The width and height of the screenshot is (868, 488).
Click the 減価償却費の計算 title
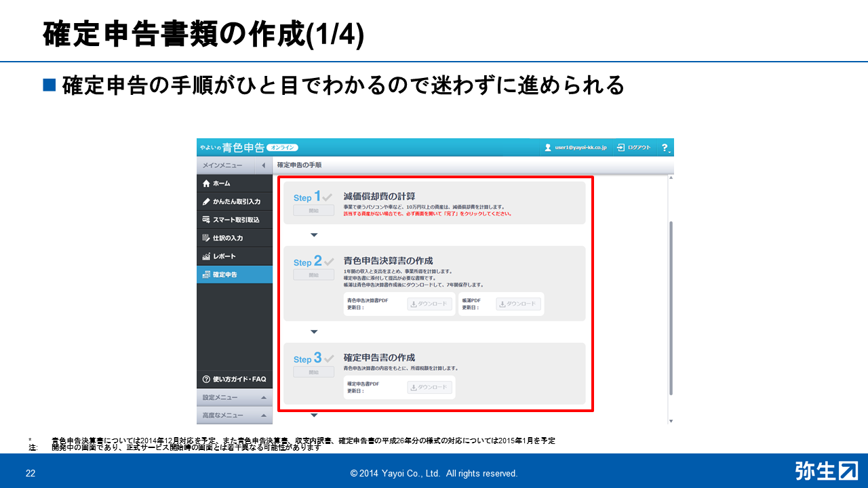379,196
